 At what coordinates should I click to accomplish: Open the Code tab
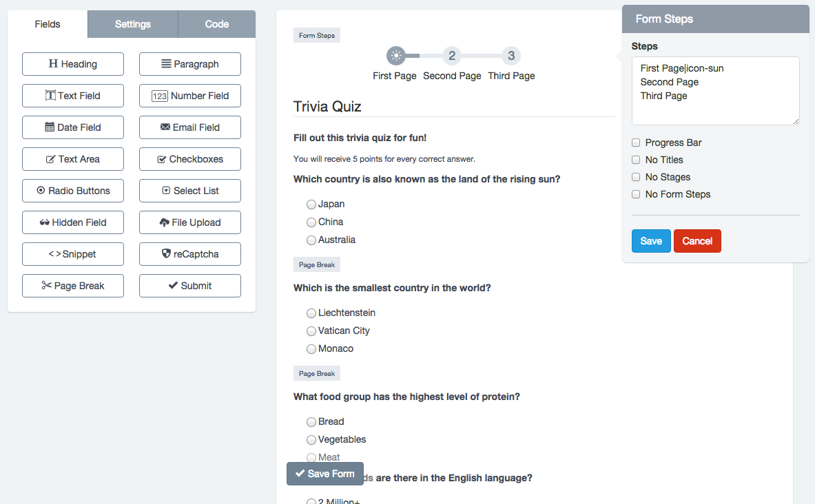pyautogui.click(x=216, y=24)
